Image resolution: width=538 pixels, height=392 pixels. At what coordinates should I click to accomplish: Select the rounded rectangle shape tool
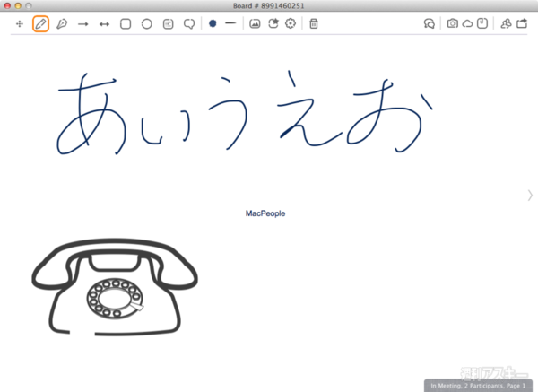coord(126,23)
